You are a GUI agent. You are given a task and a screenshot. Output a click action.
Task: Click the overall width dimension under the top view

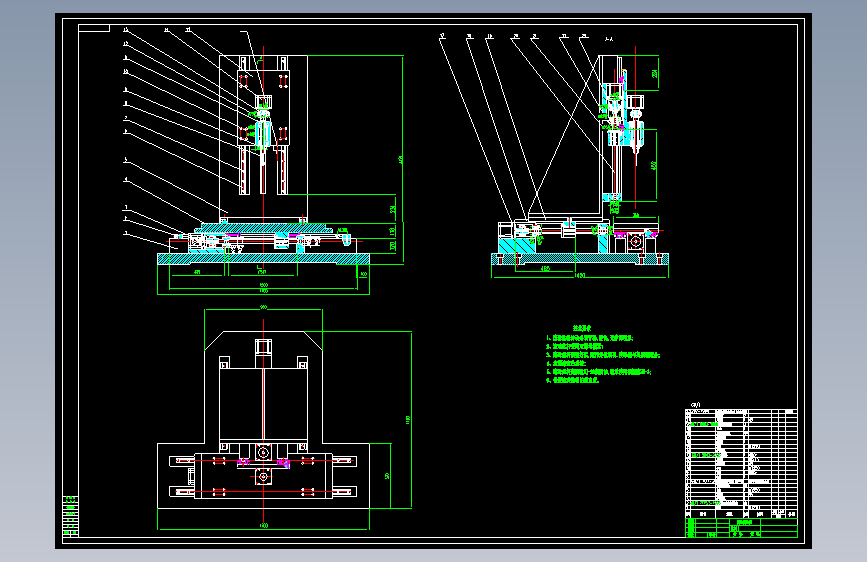tap(263, 525)
